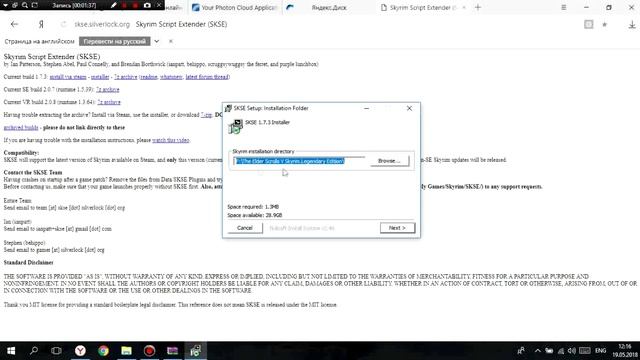Open recorder dropdown menu arrow
The width and height of the screenshot is (640, 360).
6,5
